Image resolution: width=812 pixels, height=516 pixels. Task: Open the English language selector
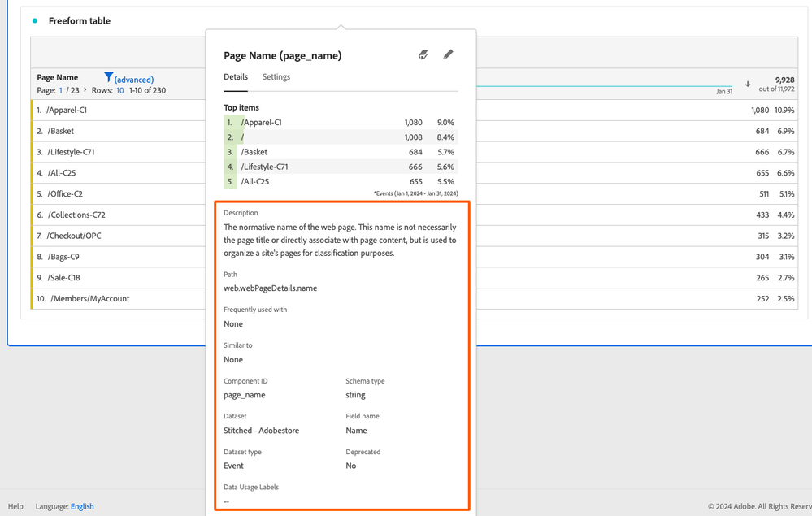coord(82,506)
